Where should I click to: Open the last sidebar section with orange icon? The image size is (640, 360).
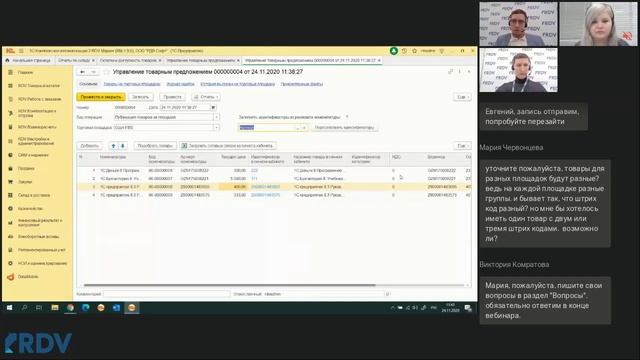[x=28, y=277]
